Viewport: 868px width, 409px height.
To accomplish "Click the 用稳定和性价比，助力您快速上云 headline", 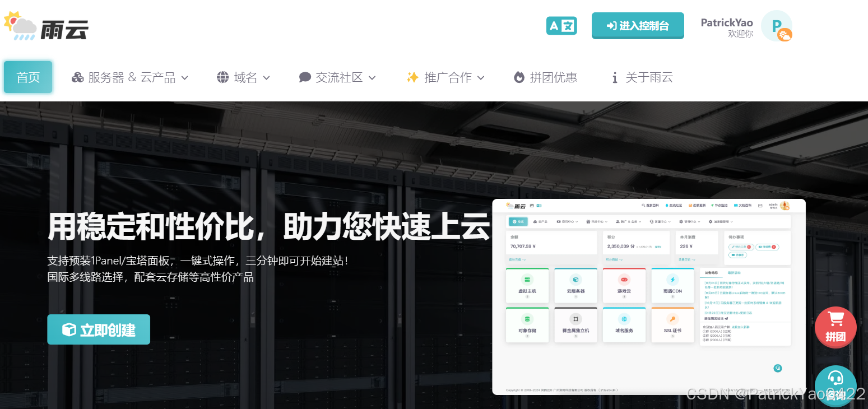I will click(x=269, y=227).
